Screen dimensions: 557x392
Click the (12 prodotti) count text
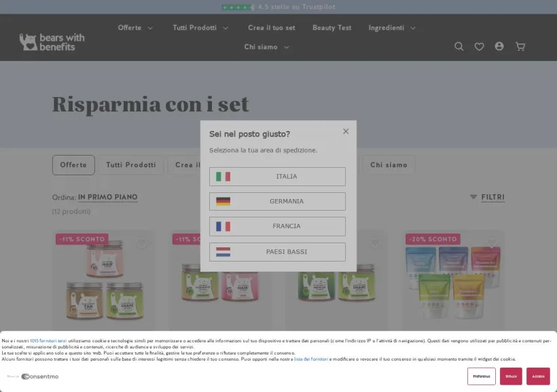coord(71,211)
